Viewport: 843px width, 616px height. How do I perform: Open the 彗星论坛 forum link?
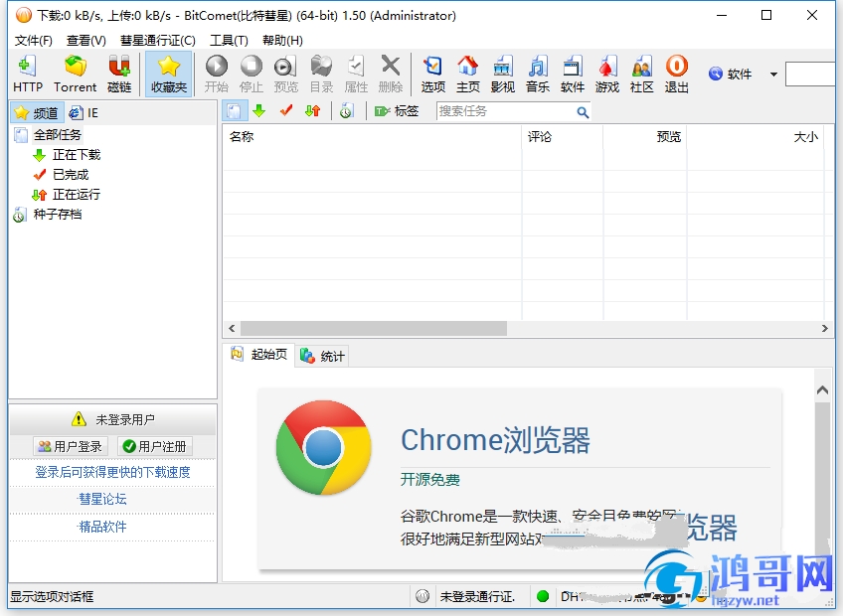tap(102, 500)
